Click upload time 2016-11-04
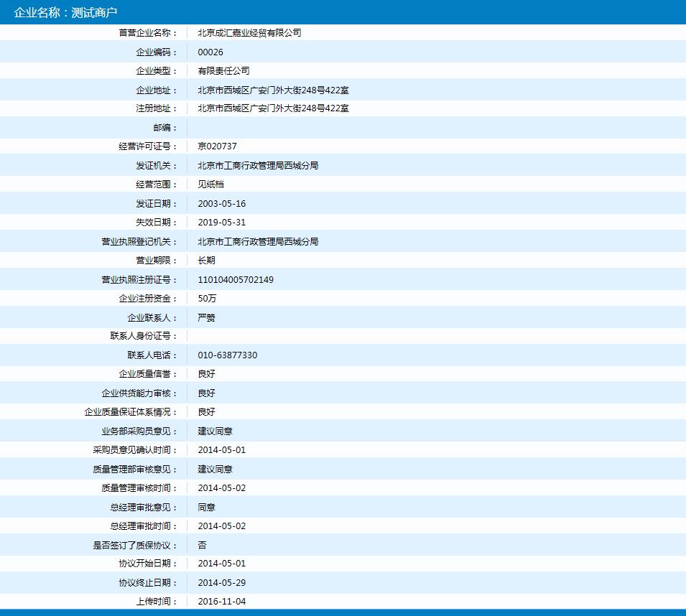Viewport: 686px width, 616px height. [x=222, y=601]
